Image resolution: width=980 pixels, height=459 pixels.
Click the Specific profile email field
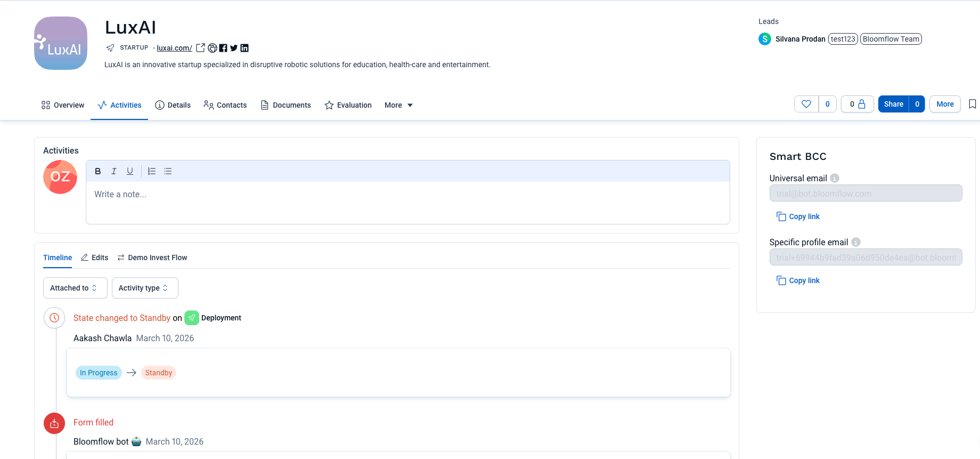click(x=866, y=257)
